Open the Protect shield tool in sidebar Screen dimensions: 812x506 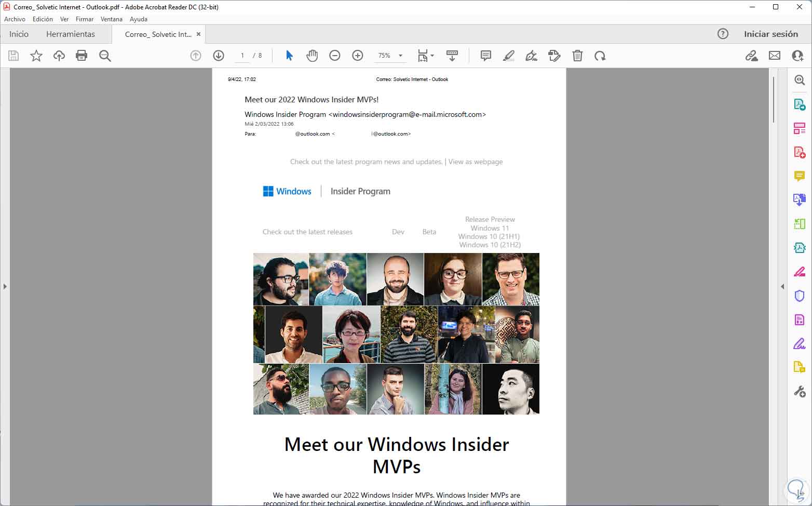tap(800, 296)
